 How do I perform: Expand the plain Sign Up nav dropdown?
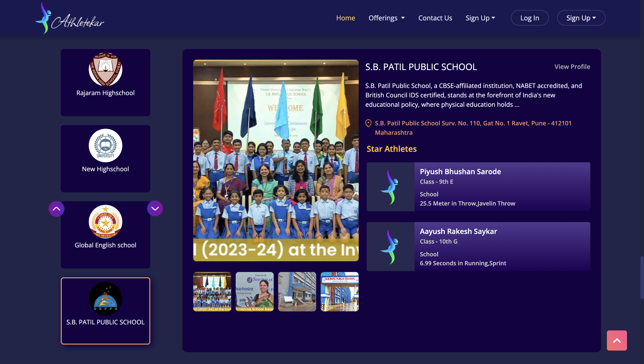(x=480, y=18)
